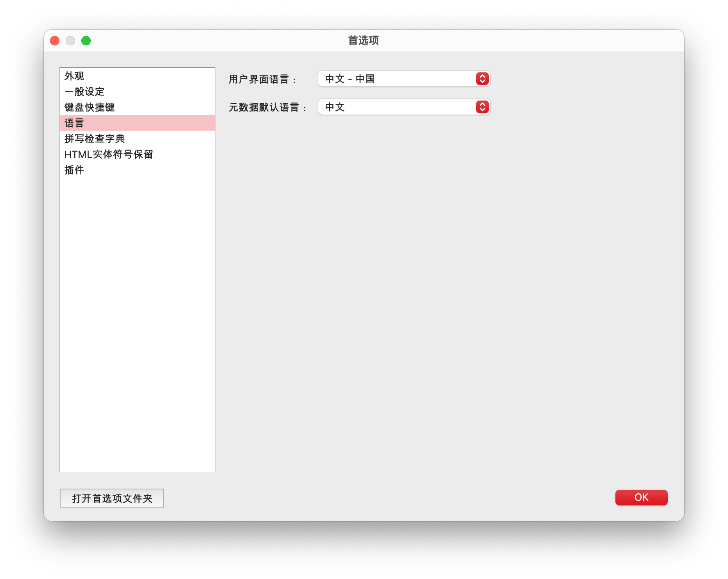The height and width of the screenshot is (579, 728).
Task: Click the green zoom window button
Action: pyautogui.click(x=86, y=41)
